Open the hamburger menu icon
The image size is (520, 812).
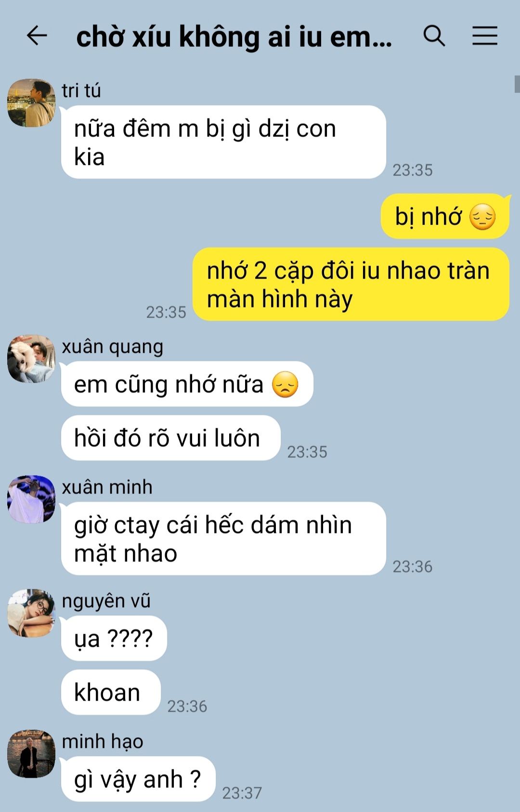point(484,36)
